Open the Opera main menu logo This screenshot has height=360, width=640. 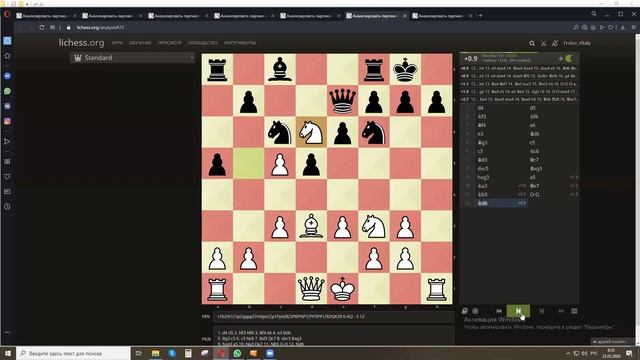[7, 14]
